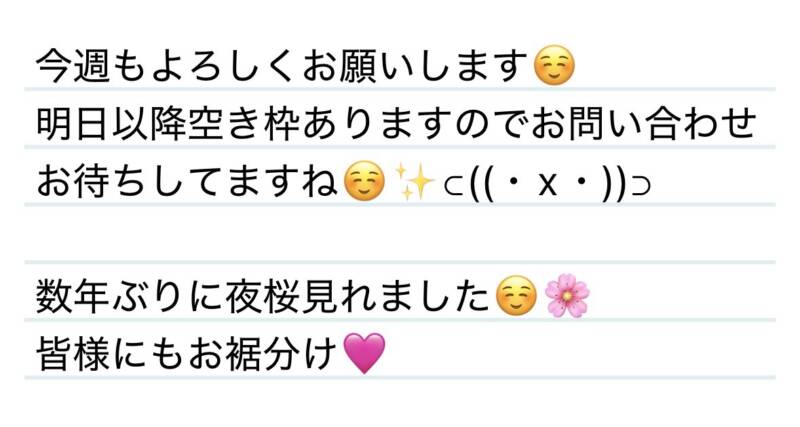
Task: Click the text 明日以降空き枠
Action: pos(168,124)
